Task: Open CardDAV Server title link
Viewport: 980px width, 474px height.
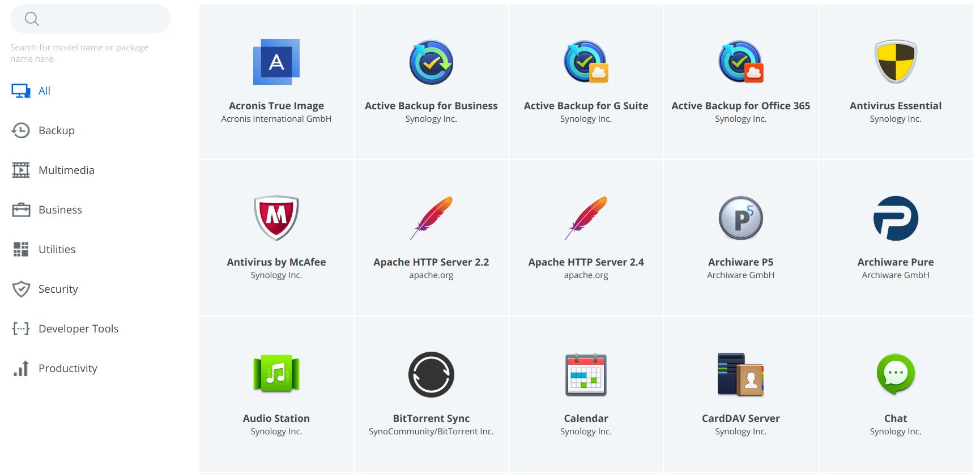Action: coord(741,418)
